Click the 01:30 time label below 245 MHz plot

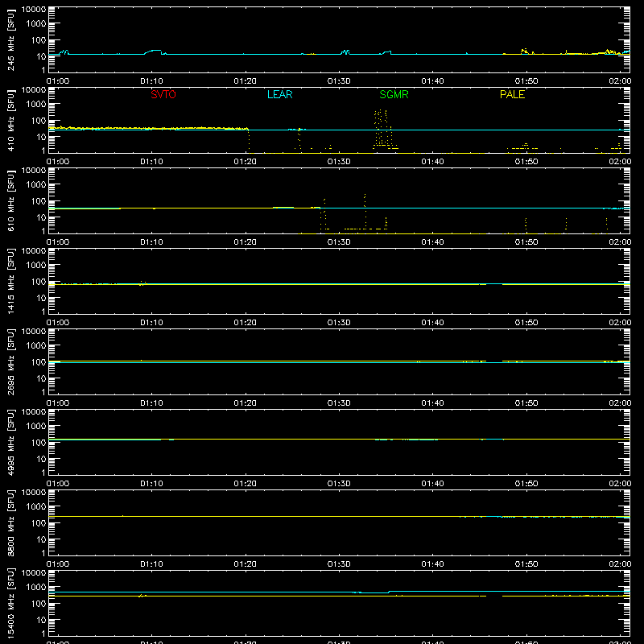339,81
